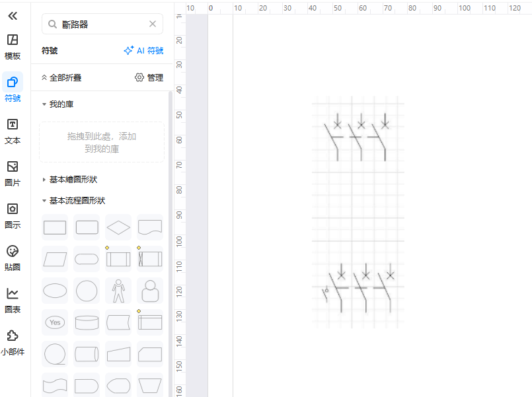
Task: Clear the search field with X icon
Action: pos(153,24)
